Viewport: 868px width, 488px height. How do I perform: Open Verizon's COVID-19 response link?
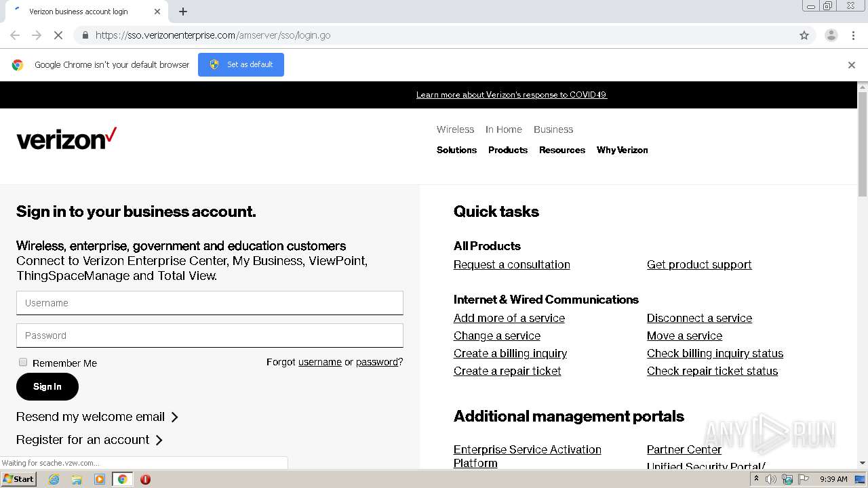(511, 95)
